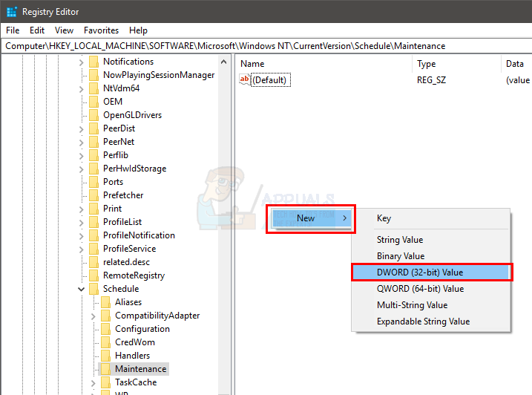Expand the TaskCache key
The image size is (532, 395).
(x=93, y=383)
